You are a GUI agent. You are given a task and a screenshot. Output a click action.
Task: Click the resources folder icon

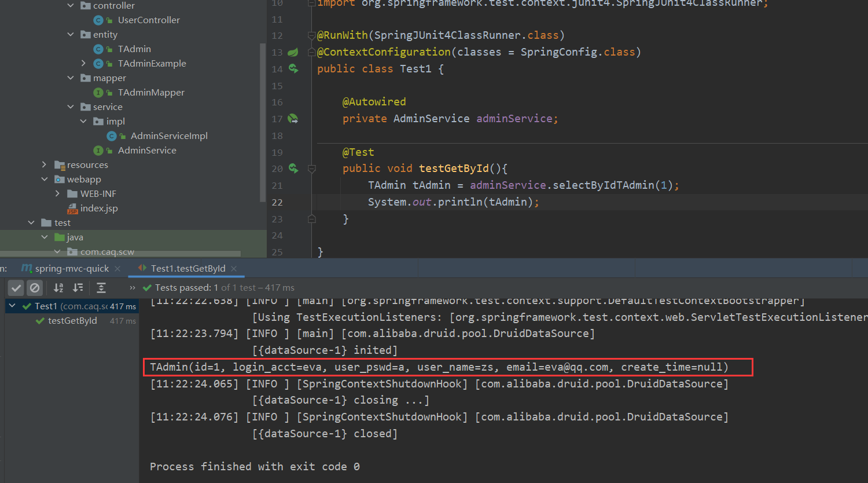click(x=60, y=165)
